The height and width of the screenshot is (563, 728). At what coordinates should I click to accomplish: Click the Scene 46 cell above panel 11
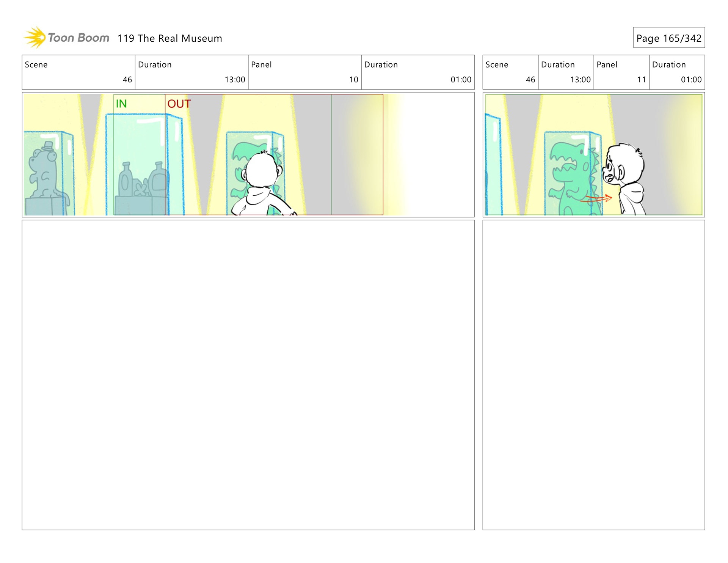510,72
